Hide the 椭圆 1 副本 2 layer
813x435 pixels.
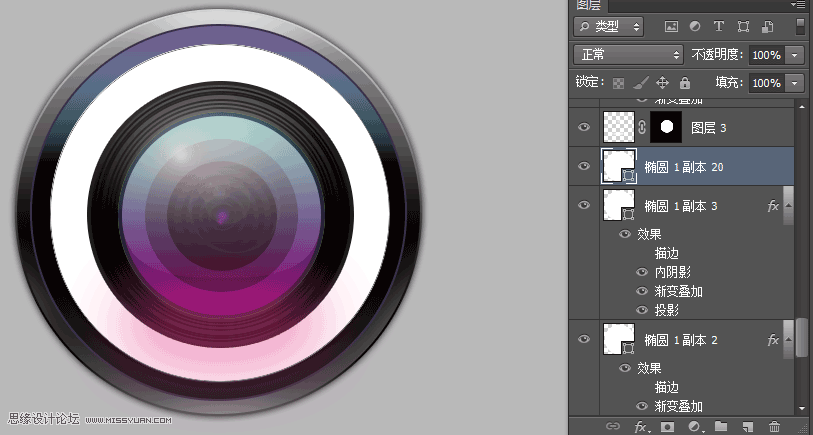pyautogui.click(x=584, y=339)
